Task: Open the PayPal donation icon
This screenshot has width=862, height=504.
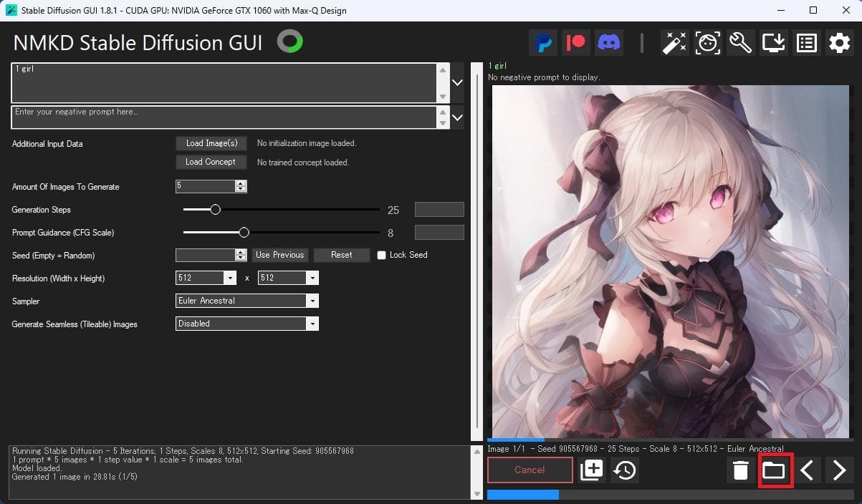Action: pyautogui.click(x=544, y=43)
